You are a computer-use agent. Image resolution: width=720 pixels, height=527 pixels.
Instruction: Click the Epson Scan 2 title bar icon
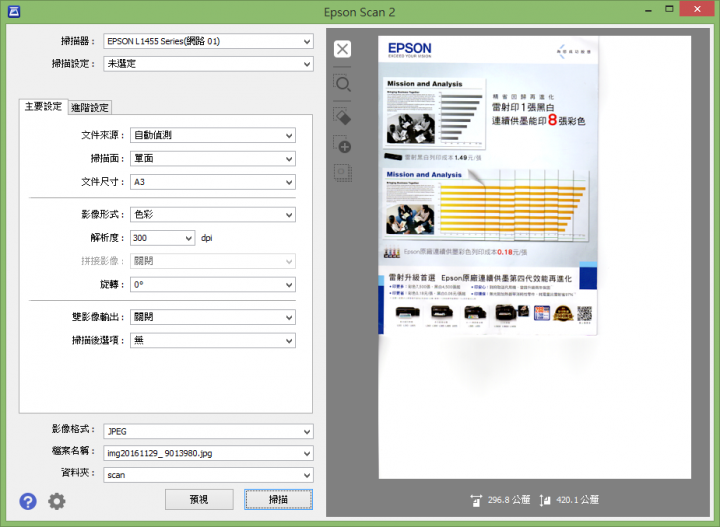14,11
